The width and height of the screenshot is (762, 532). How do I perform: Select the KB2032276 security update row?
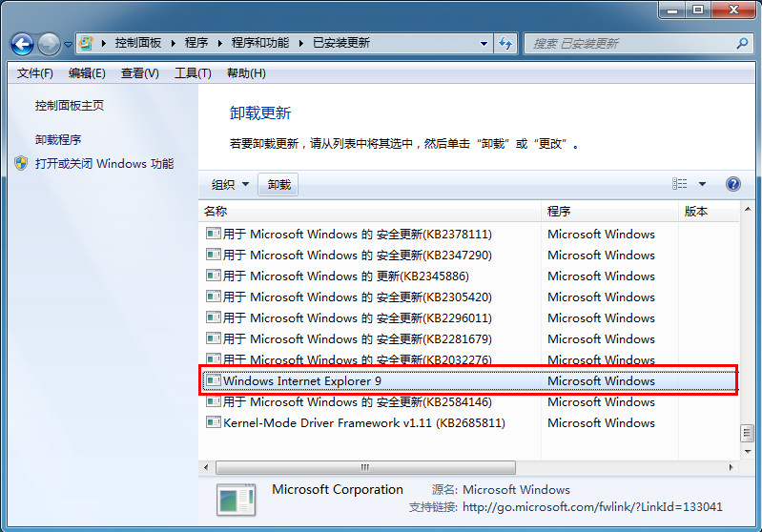469,359
